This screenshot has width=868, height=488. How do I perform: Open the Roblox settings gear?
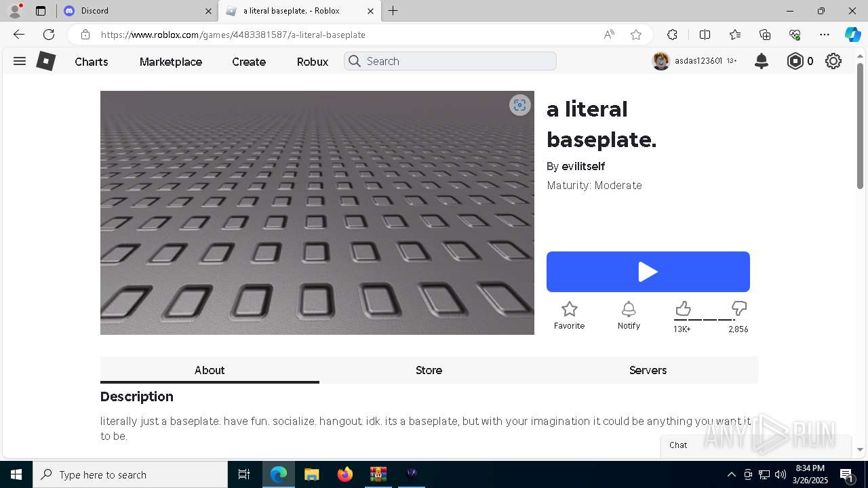click(x=833, y=61)
